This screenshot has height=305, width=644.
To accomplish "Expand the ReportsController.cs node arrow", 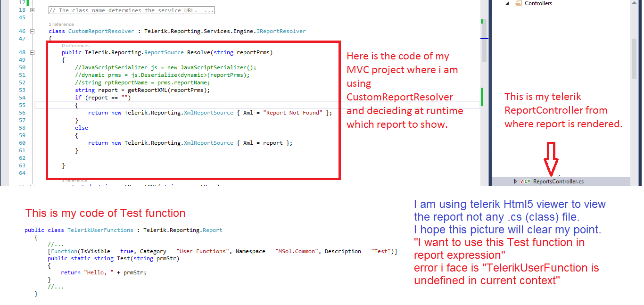I will [x=515, y=181].
